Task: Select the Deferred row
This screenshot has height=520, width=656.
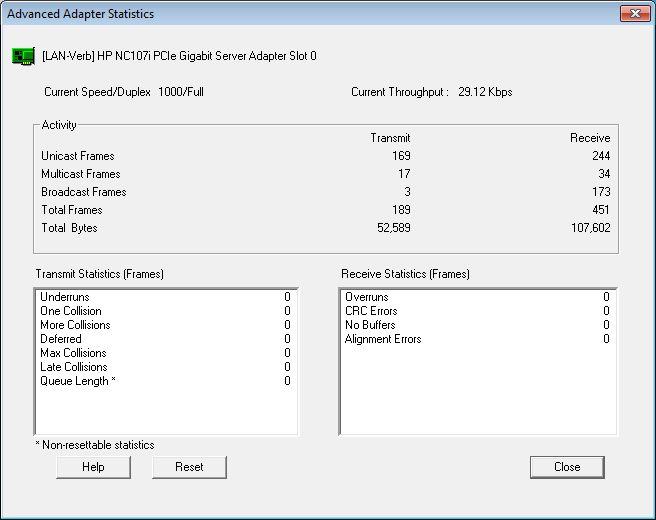Action: click(x=166, y=339)
